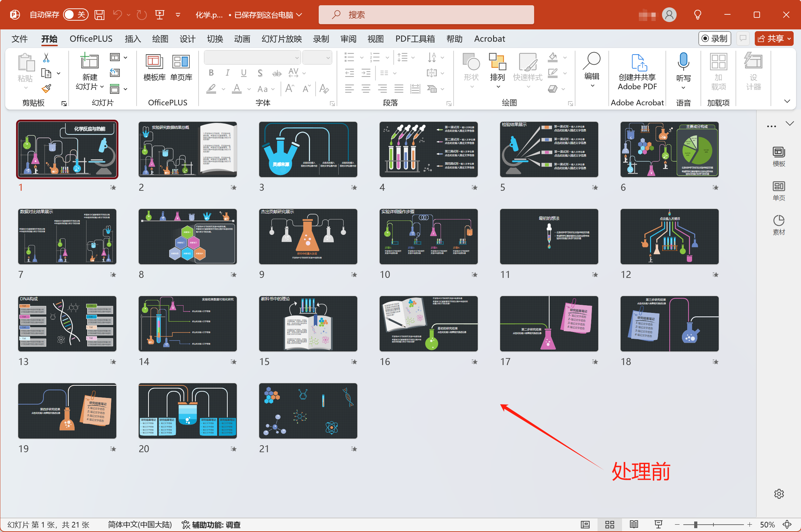The image size is (801, 532).
Task: Collapse the ribbon with chevron arrow
Action: pos(787,101)
